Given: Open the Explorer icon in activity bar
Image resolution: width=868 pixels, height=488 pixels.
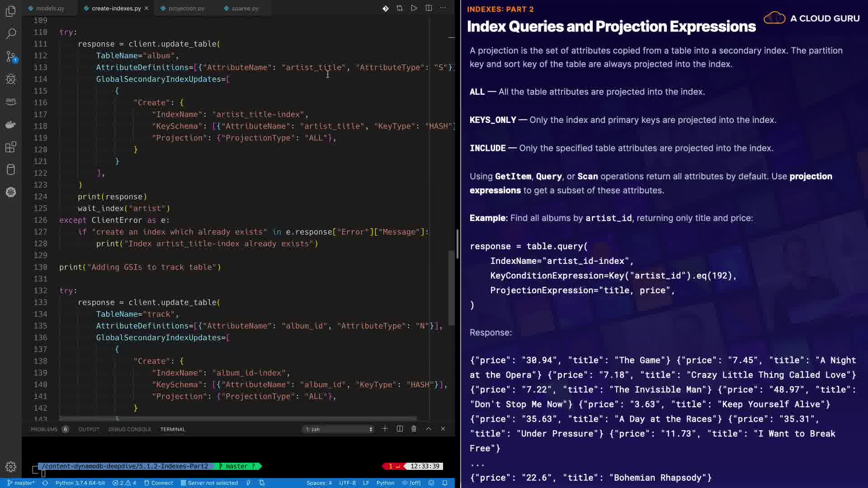Looking at the screenshot, I should coord(11,11).
